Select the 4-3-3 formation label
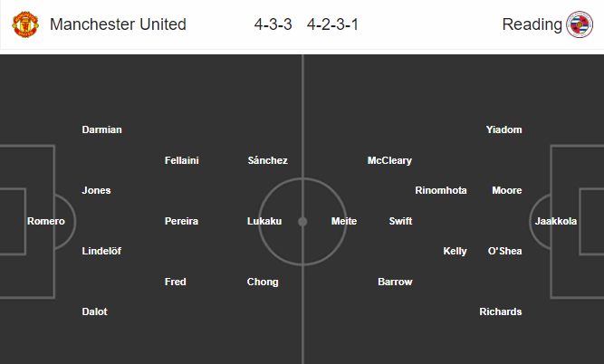The width and height of the screenshot is (604, 364). [x=273, y=24]
